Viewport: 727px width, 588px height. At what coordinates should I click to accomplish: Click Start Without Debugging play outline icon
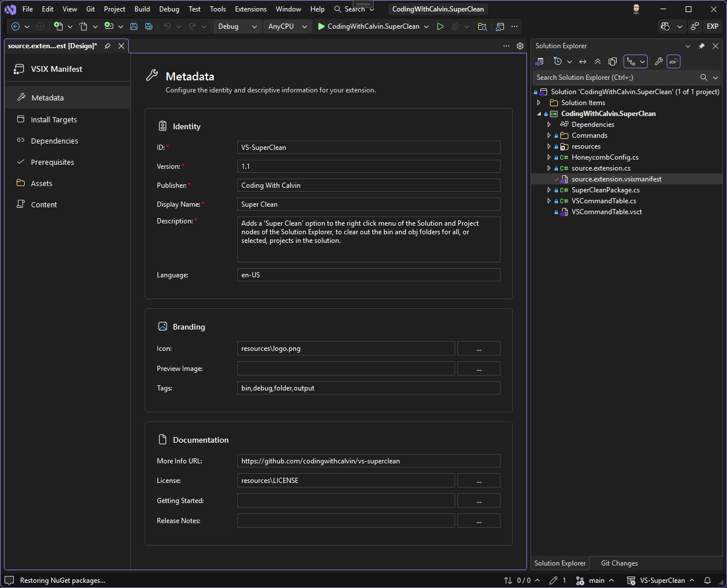[x=440, y=26]
